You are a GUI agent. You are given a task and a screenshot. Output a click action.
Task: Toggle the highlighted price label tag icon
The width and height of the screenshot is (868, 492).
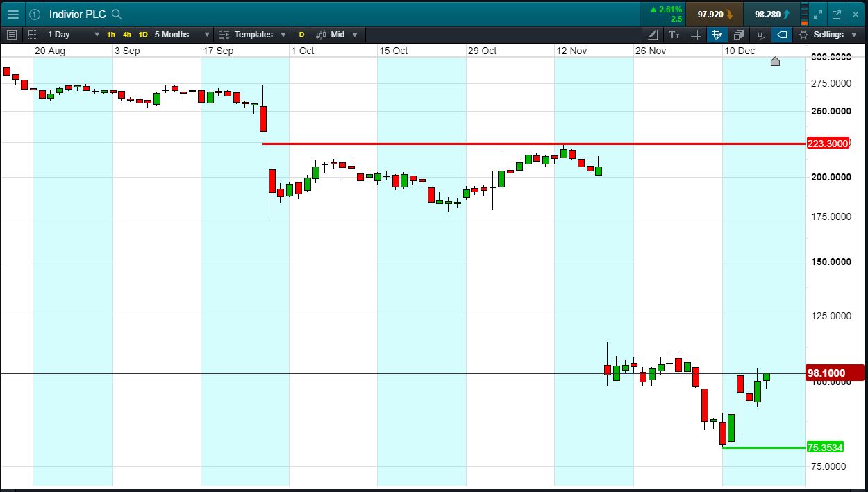(783, 34)
